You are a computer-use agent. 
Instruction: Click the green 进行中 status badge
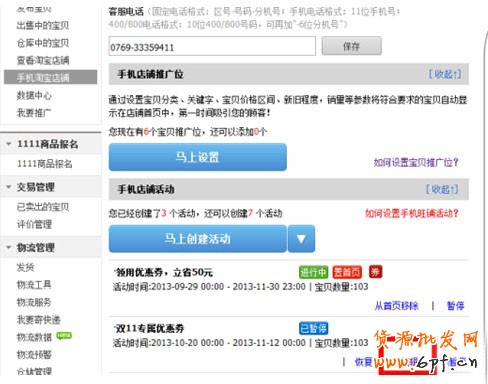point(313,272)
